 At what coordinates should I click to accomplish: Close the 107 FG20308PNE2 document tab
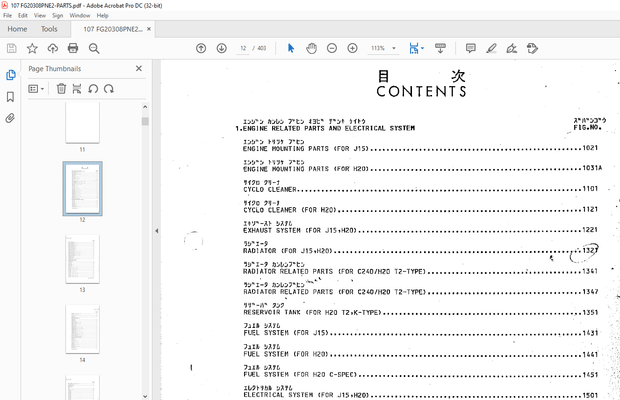point(149,29)
